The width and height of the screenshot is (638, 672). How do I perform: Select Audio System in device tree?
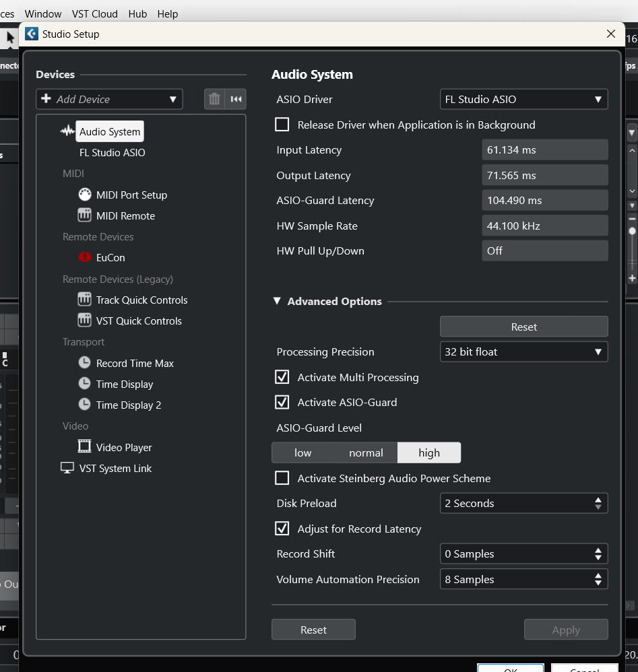[110, 131]
